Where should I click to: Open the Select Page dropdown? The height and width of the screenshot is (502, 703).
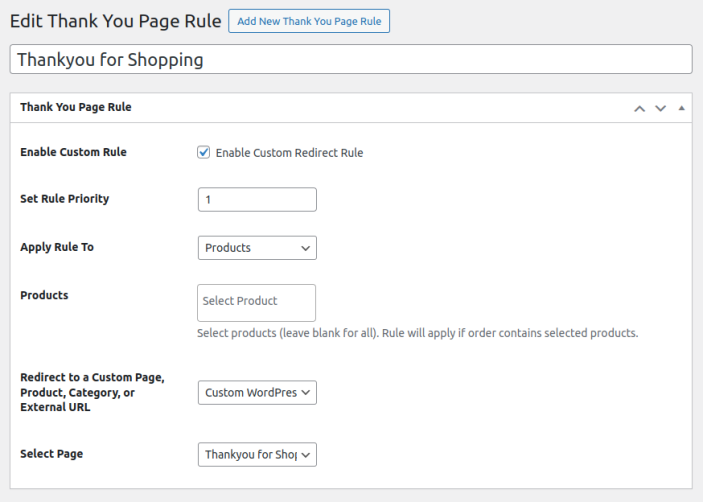[x=257, y=455]
